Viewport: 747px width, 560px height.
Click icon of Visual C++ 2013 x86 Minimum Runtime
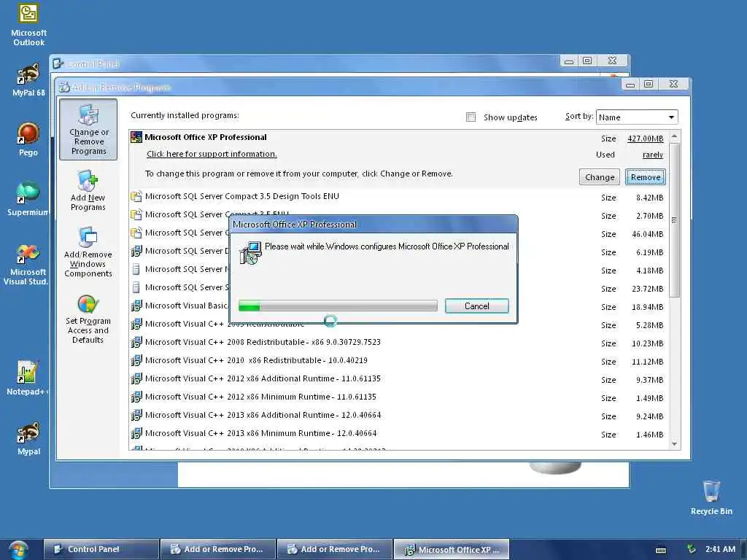[x=136, y=433]
